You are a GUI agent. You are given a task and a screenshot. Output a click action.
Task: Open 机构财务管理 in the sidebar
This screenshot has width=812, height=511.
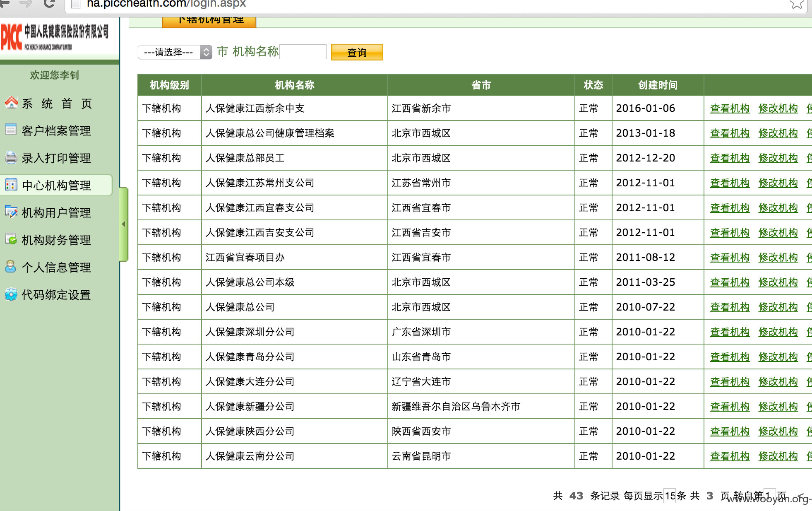tap(56, 240)
